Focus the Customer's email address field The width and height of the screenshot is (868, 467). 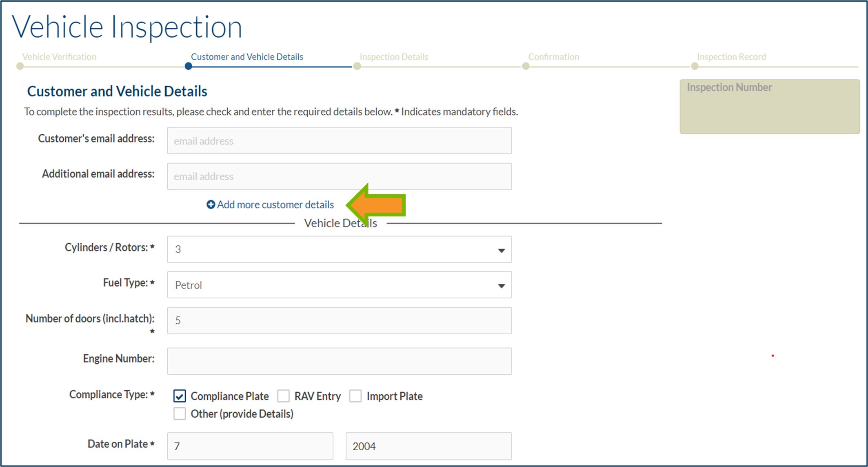pos(339,141)
